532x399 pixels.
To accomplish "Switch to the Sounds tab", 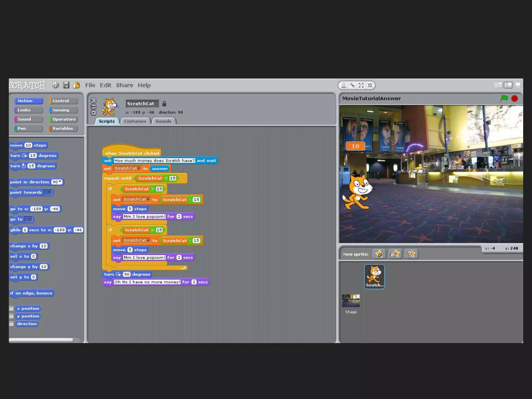I will click(x=163, y=121).
